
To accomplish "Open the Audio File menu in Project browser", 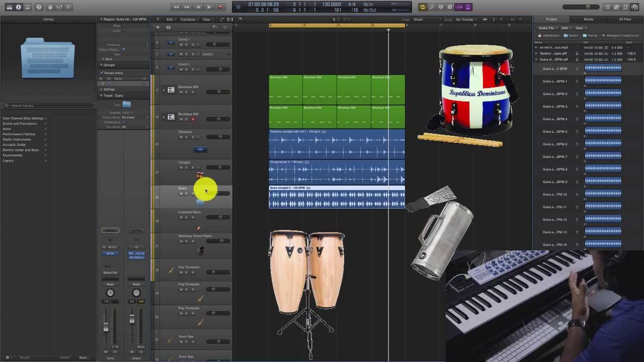I will point(547,28).
